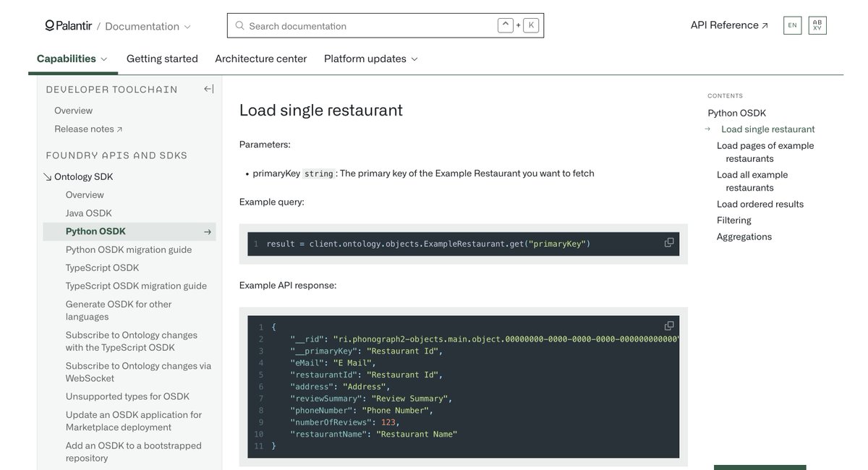Image resolution: width=868 pixels, height=470 pixels.
Task: Click the Palantir logo
Action: tap(69, 25)
